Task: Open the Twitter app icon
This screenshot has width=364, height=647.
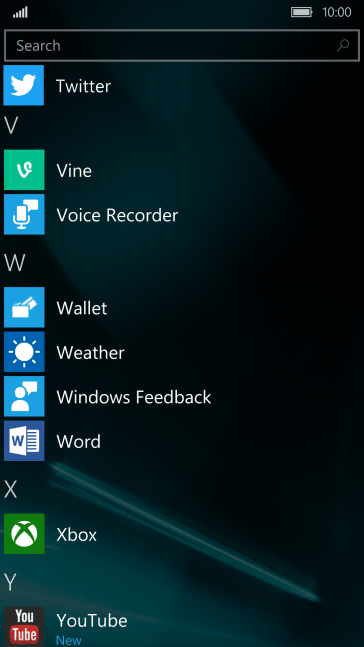Action: (x=24, y=85)
